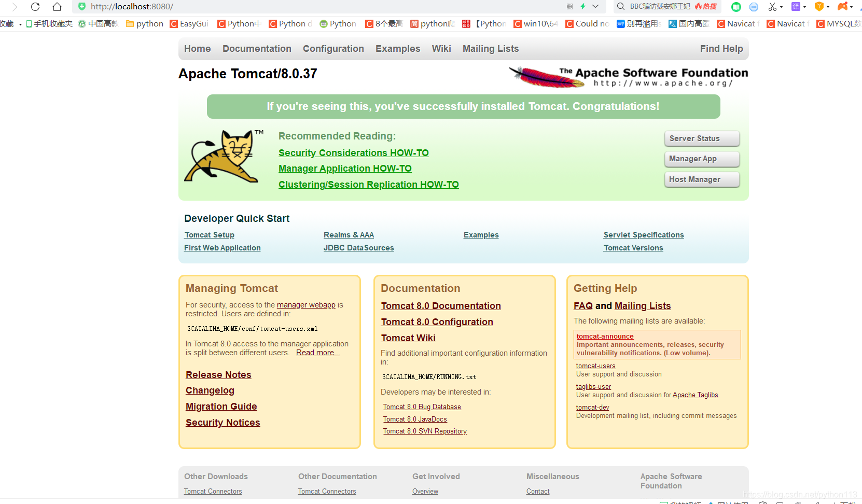The width and height of the screenshot is (862, 504).
Task: Open the MYSQL数 bookmark
Action: [x=838, y=24]
